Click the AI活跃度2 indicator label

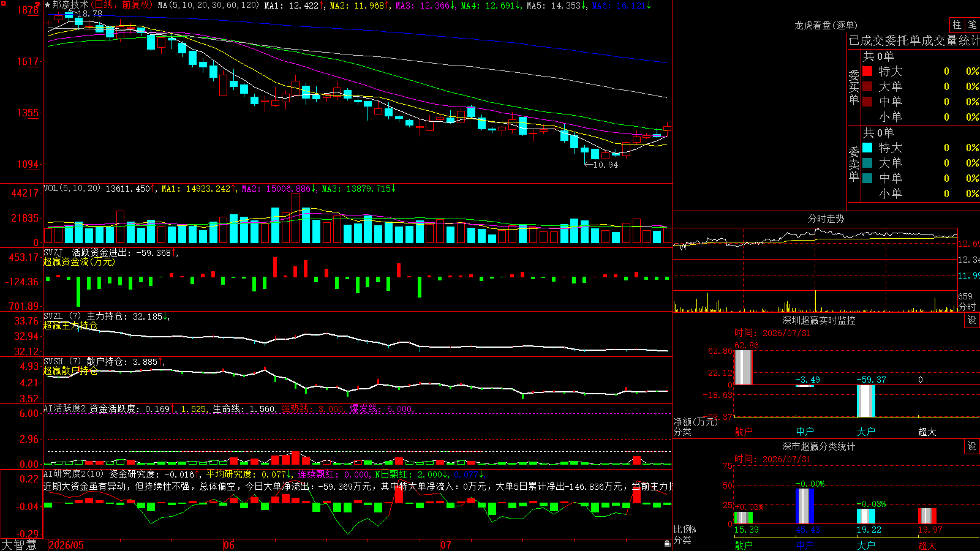pyautogui.click(x=65, y=408)
